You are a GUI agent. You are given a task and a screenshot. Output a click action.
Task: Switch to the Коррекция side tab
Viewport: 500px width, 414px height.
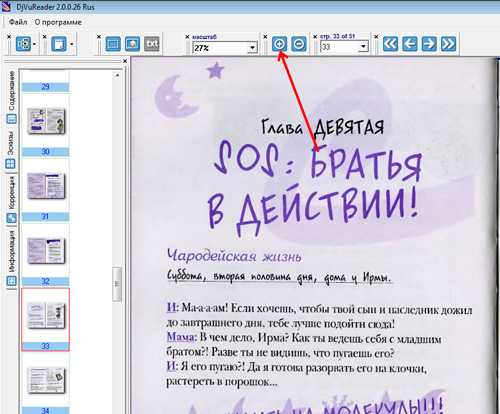coord(11,200)
